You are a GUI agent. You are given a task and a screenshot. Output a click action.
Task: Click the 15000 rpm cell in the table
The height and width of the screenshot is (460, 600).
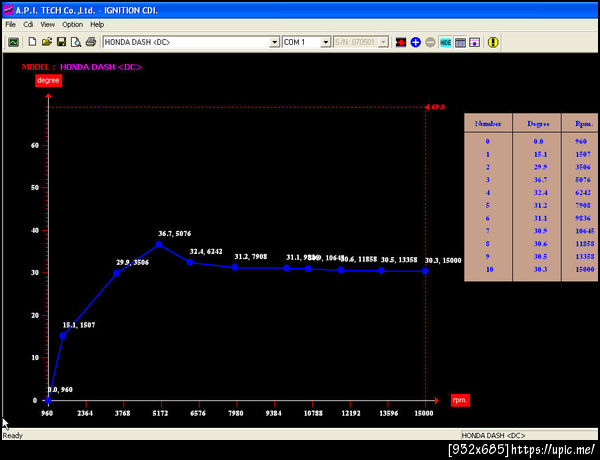[x=585, y=269]
